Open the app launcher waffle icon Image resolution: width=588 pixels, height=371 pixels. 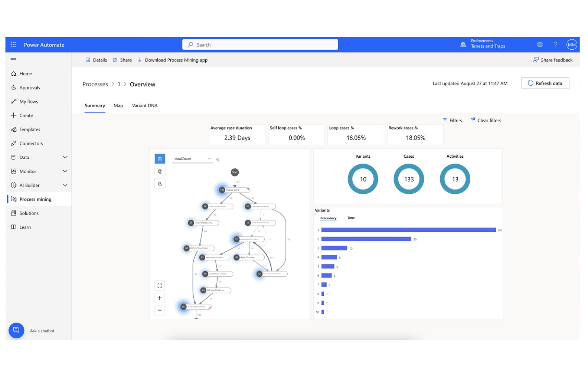pyautogui.click(x=13, y=45)
